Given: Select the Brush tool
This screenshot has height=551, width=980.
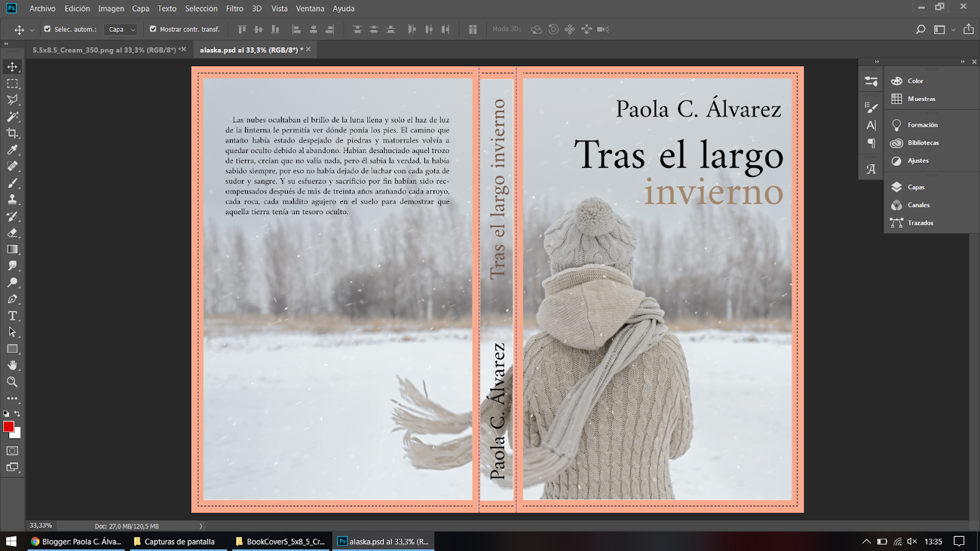Looking at the screenshot, I should click(x=12, y=182).
